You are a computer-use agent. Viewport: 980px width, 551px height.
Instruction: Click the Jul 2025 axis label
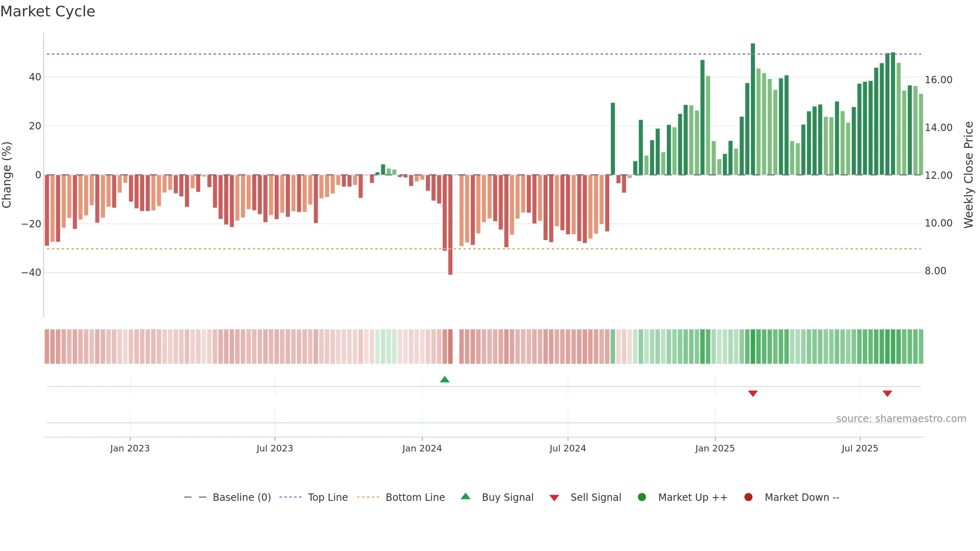[x=860, y=449]
